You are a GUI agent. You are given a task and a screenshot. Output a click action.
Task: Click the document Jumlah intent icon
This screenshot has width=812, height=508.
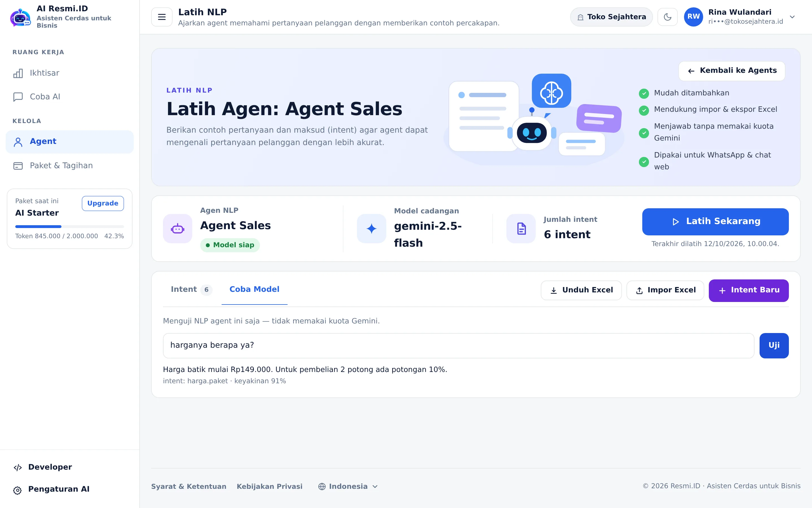click(521, 229)
